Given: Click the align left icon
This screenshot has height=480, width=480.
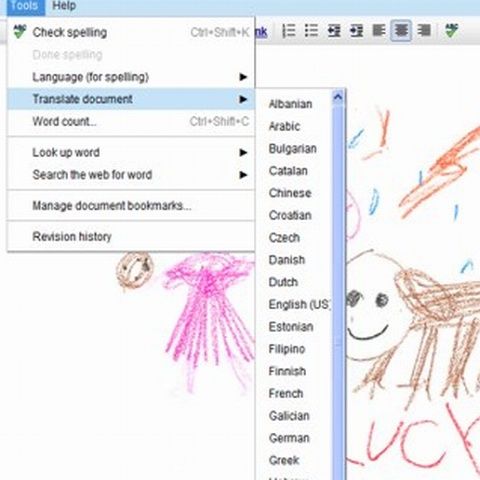Looking at the screenshot, I should [379, 31].
